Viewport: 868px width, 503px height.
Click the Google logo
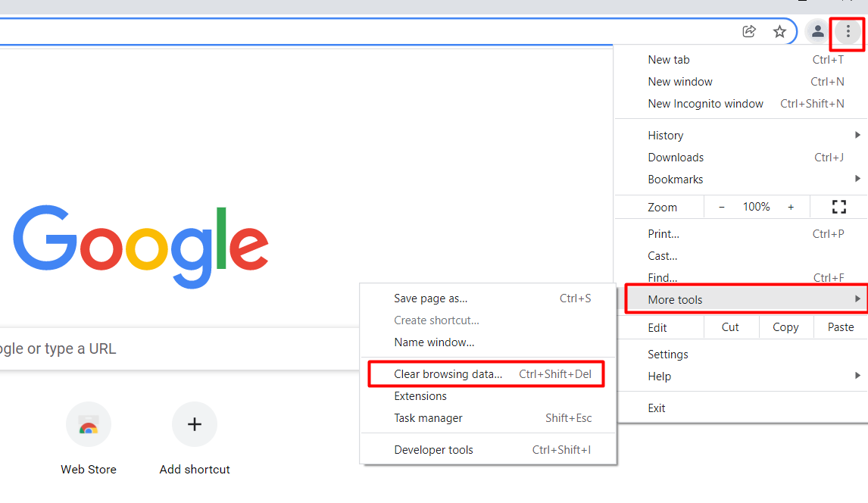tap(141, 246)
